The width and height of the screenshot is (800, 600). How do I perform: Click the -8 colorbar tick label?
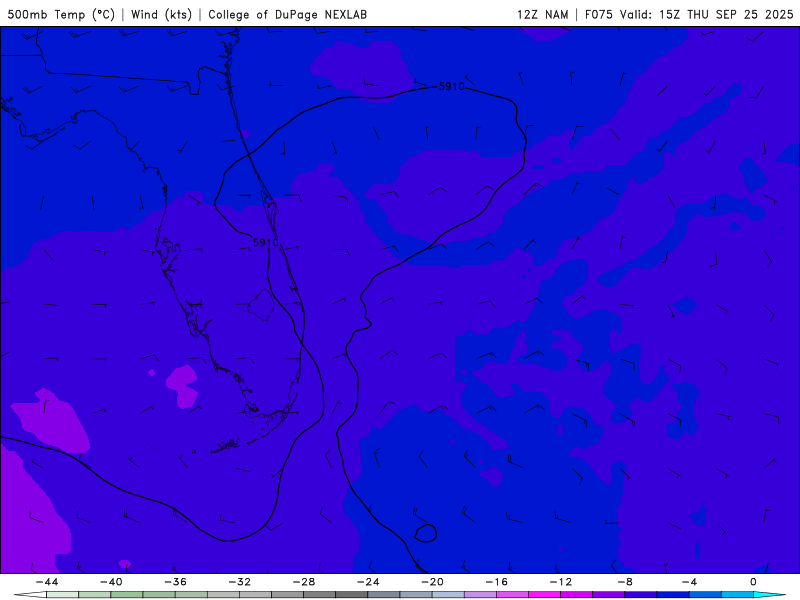click(x=626, y=582)
